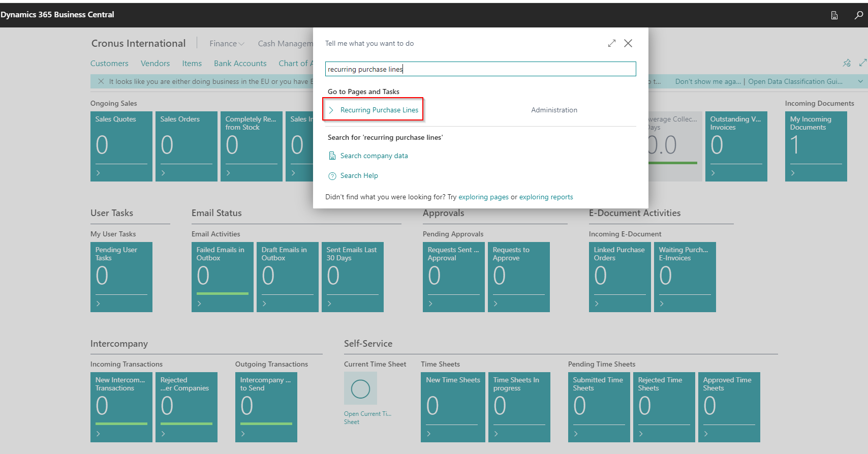Click Administration category text in results

554,110
